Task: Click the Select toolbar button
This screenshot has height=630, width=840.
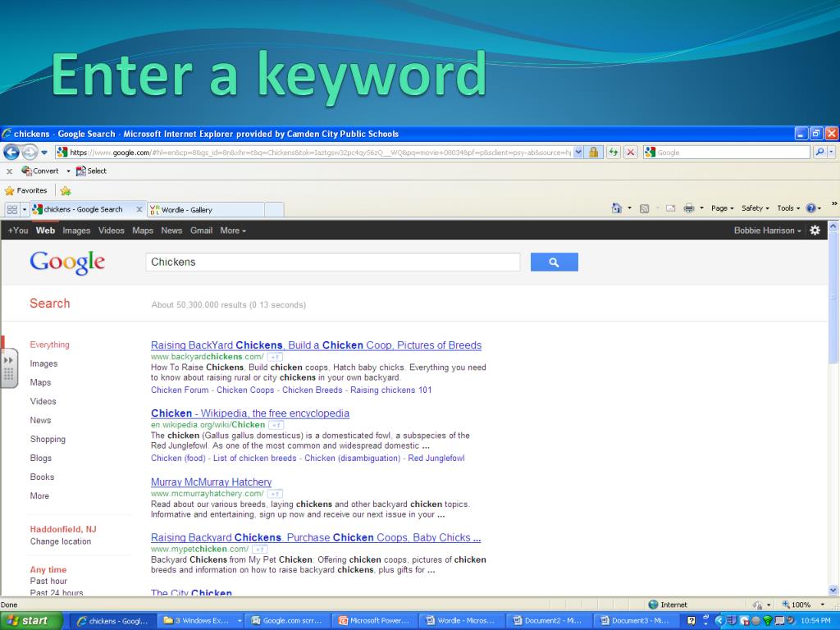Action: coord(91,171)
